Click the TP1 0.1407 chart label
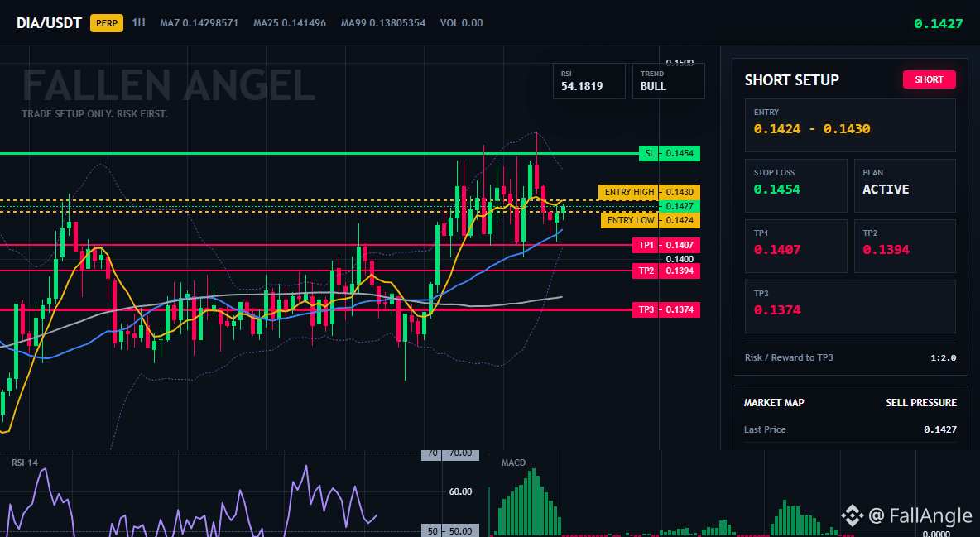 point(666,245)
